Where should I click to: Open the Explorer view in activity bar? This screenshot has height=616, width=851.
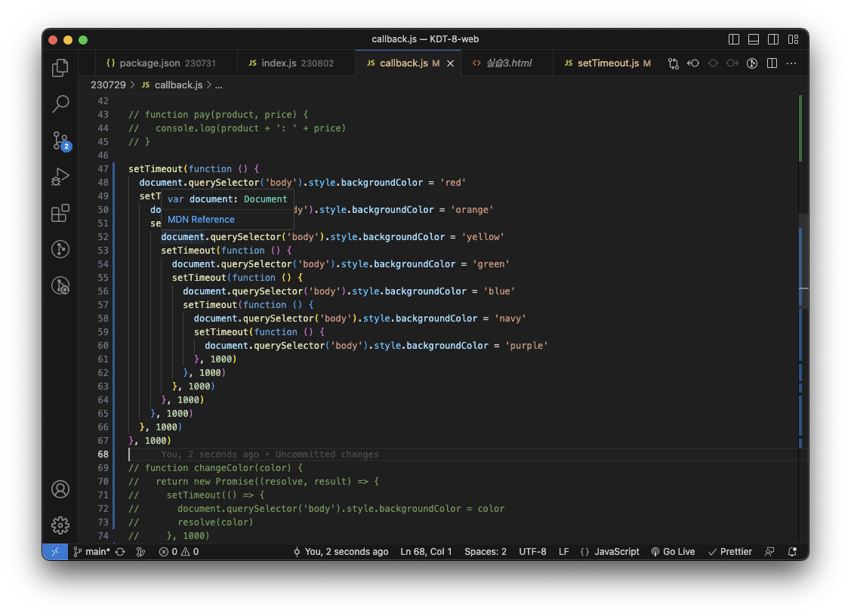60,68
